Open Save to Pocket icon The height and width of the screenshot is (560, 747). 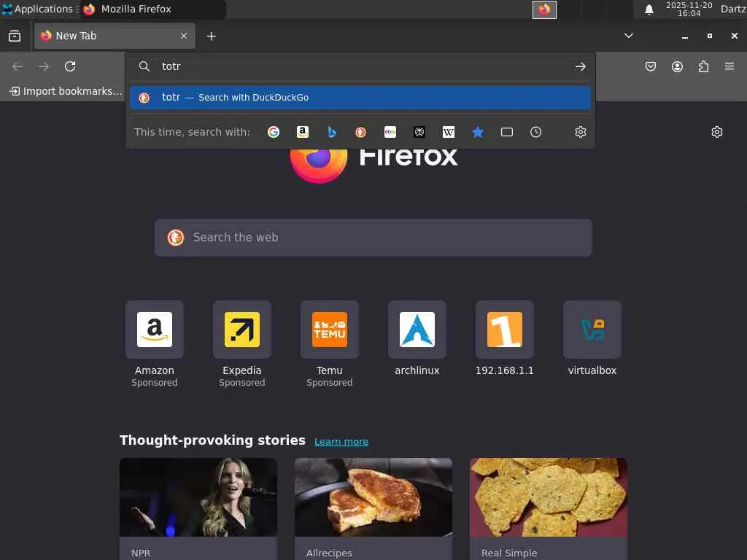click(x=651, y=66)
